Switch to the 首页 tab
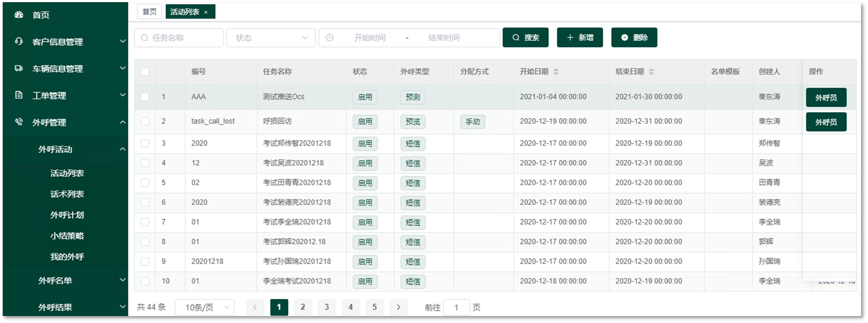Image resolution: width=868 pixels, height=323 pixels. 150,12
